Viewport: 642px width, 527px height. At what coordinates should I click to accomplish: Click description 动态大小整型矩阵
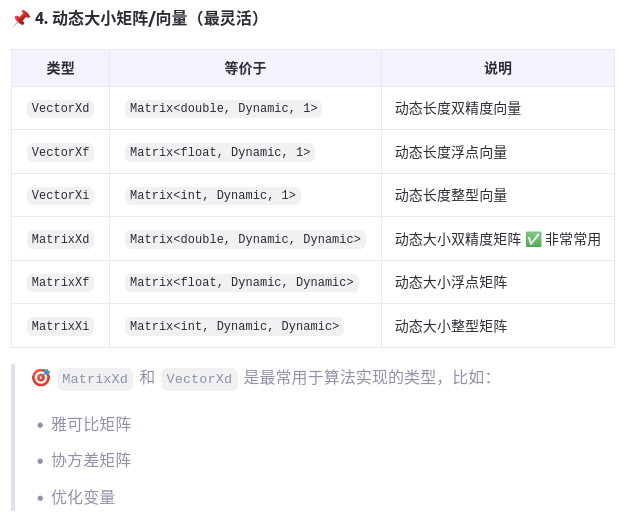(x=451, y=326)
